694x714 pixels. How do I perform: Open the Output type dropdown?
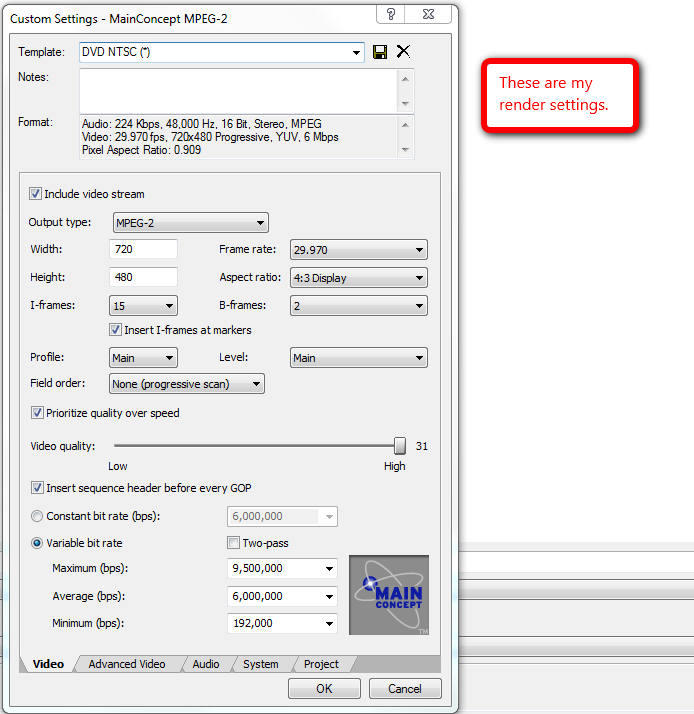[189, 223]
